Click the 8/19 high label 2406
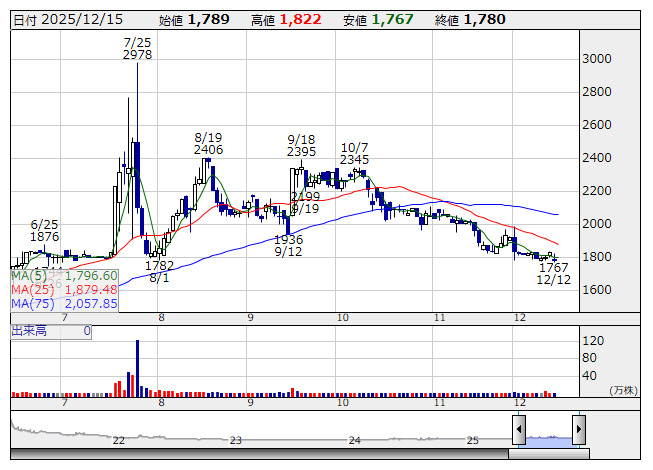Screen dimensions: 653x470 pyautogui.click(x=208, y=149)
